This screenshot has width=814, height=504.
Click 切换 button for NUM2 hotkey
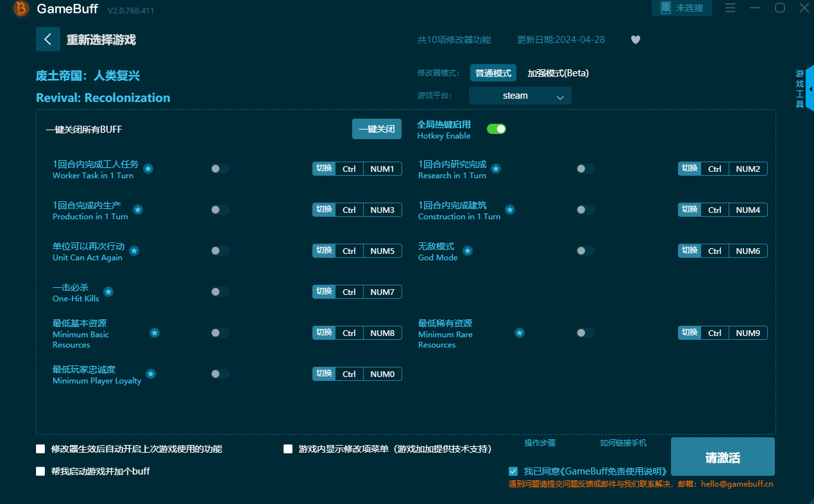[690, 169]
